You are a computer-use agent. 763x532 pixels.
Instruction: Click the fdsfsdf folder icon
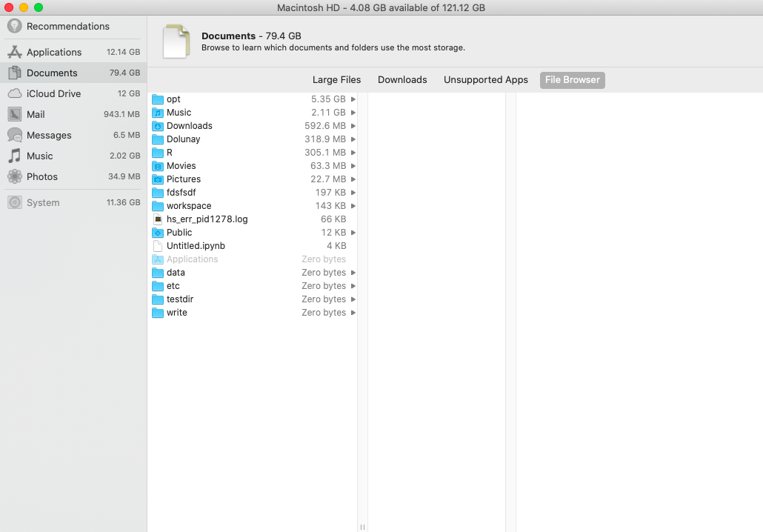158,193
